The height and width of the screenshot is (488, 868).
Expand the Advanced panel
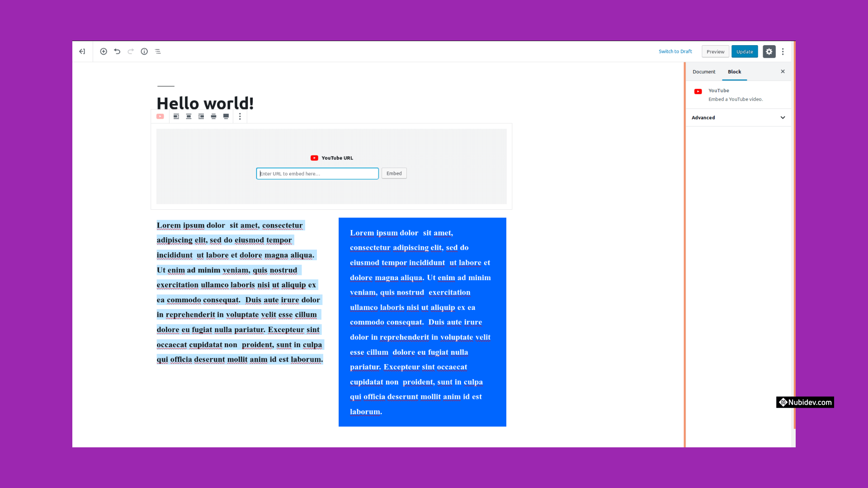point(738,117)
